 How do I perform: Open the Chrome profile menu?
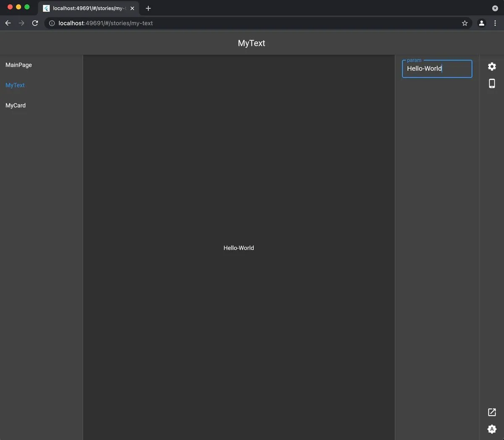coord(482,23)
